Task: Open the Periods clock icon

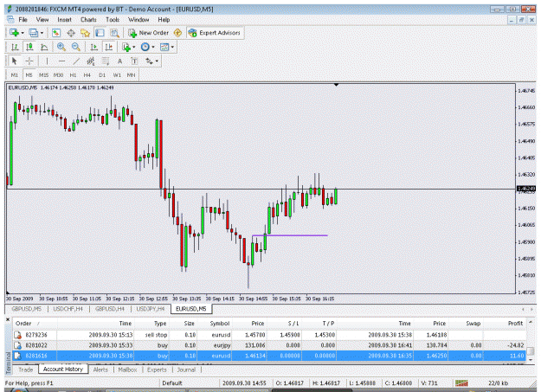Action: click(x=145, y=47)
